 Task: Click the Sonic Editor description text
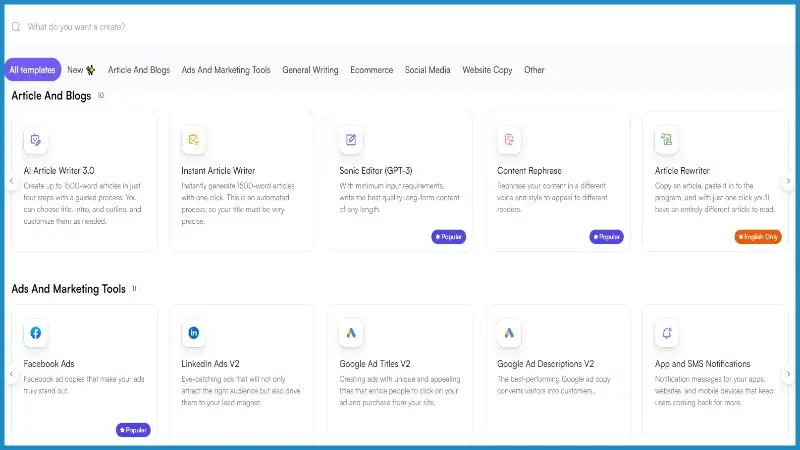click(x=399, y=197)
